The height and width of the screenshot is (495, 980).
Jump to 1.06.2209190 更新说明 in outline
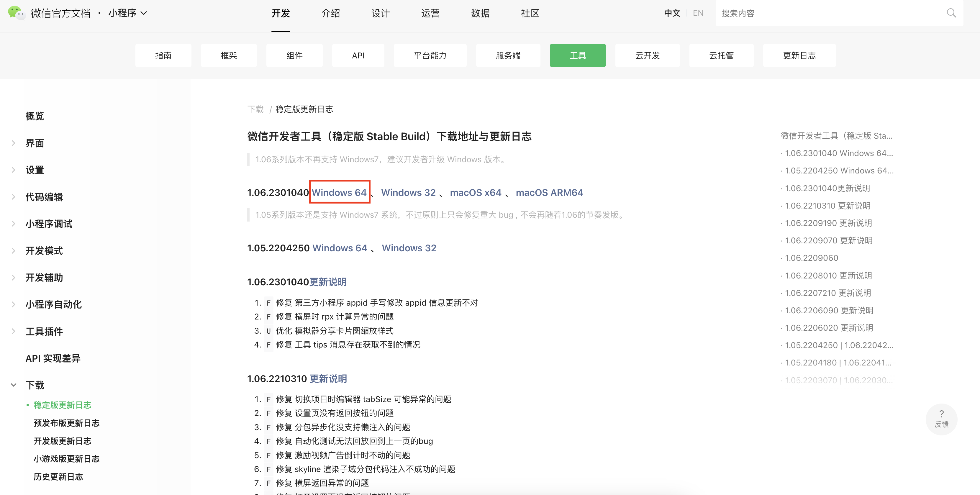pos(828,223)
